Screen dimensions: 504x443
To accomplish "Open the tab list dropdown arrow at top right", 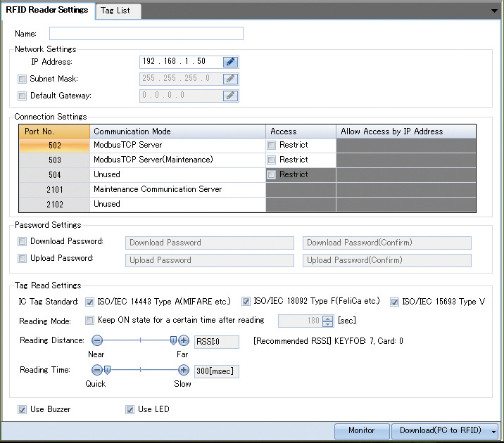I will pos(495,11).
